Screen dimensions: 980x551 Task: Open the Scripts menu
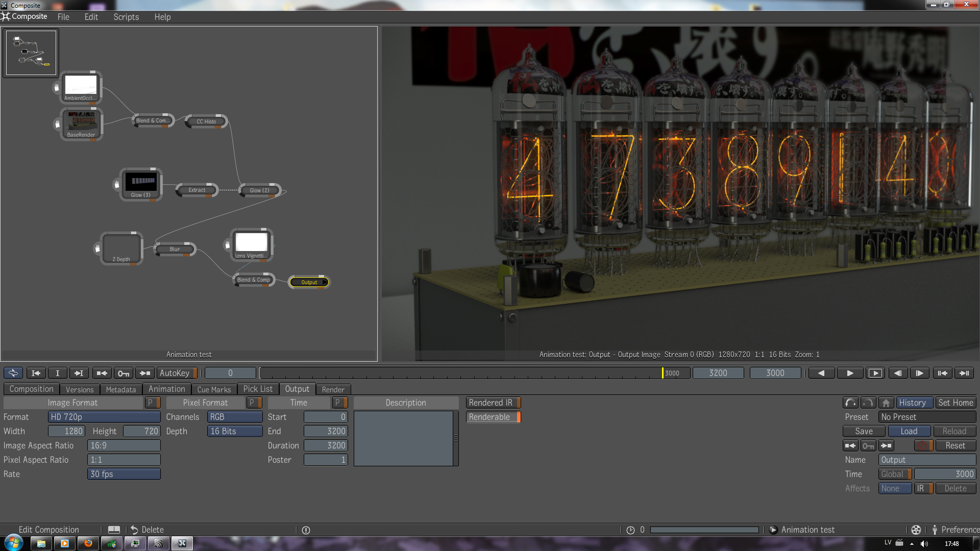pos(126,17)
